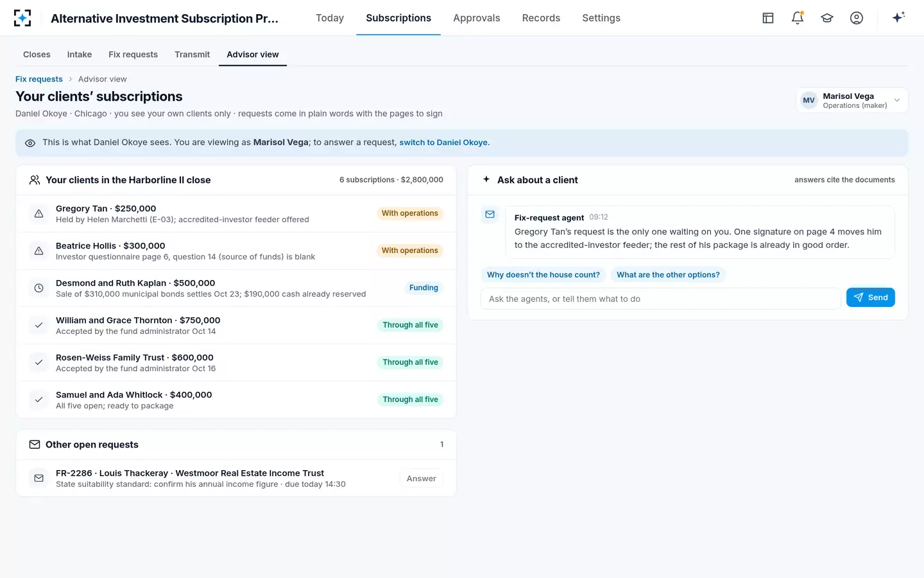Screen dimensions: 924x578
Task: Open the Records tab
Action: (541, 18)
